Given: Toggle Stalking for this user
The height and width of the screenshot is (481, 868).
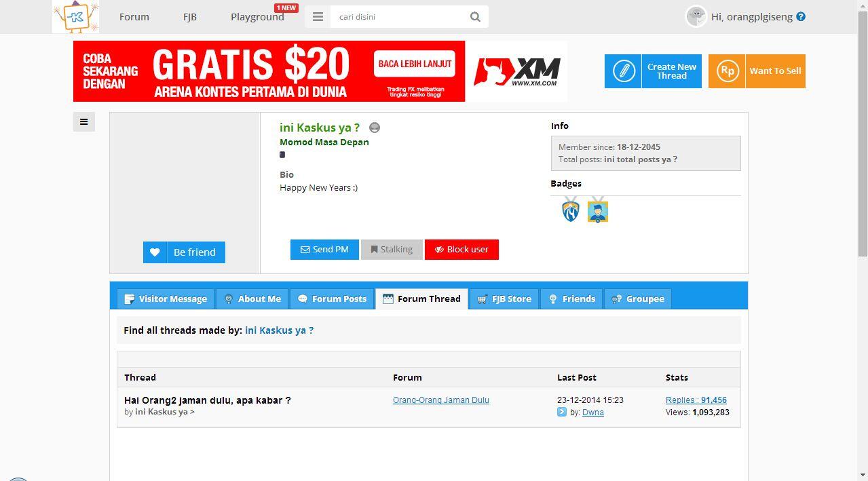Looking at the screenshot, I should tap(392, 250).
